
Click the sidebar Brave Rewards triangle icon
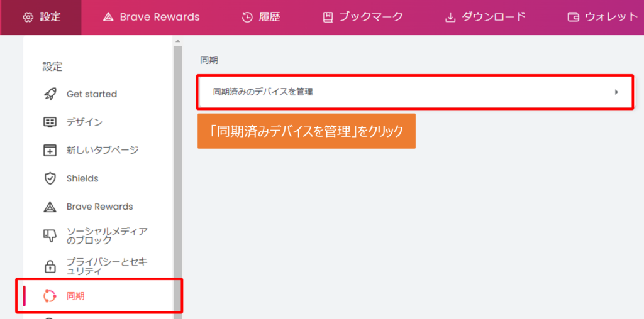50,207
